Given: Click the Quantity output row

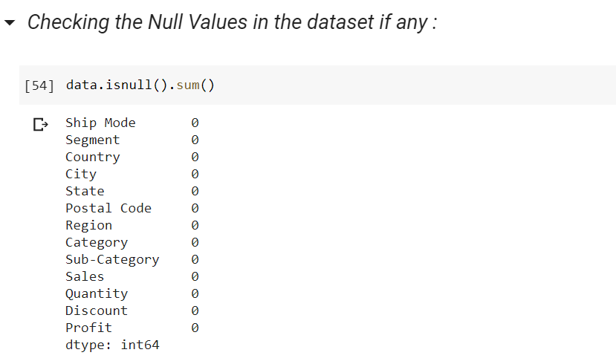Looking at the screenshot, I should 132,293.
